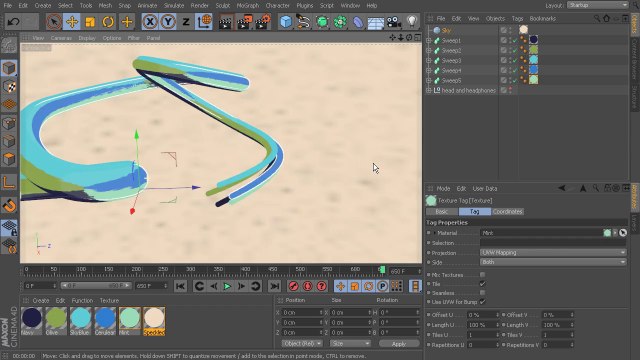Switch to the Basic tab
The width and height of the screenshot is (640, 360).
coord(442,211)
